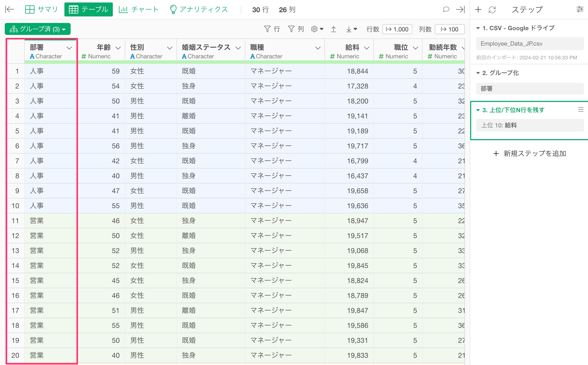Open the チャート tab
Viewport: 588px width, 365px height.
coord(139,9)
